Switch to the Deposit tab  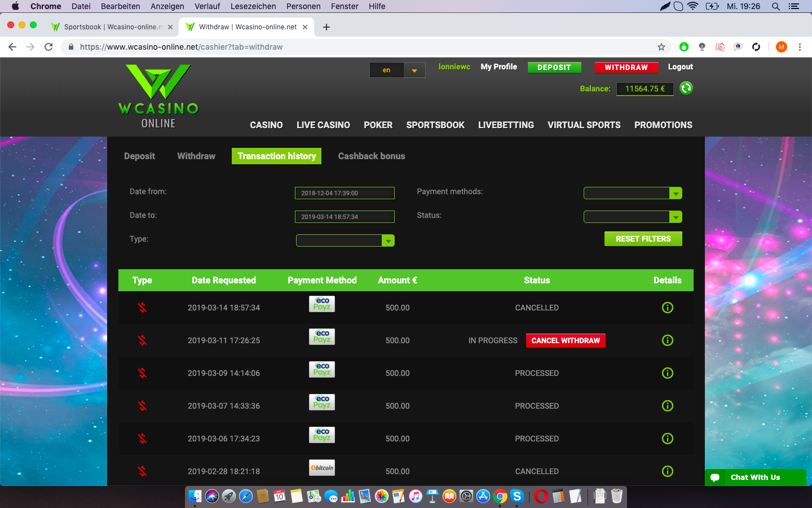139,156
